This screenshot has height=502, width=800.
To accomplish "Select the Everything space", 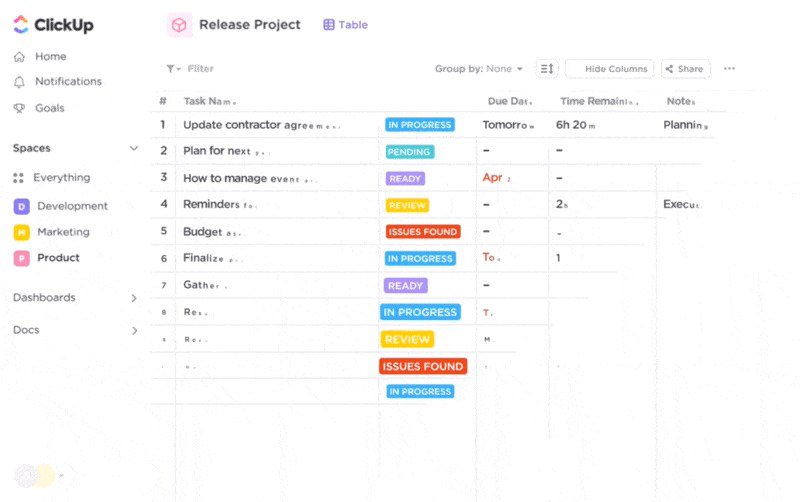I will [x=61, y=178].
